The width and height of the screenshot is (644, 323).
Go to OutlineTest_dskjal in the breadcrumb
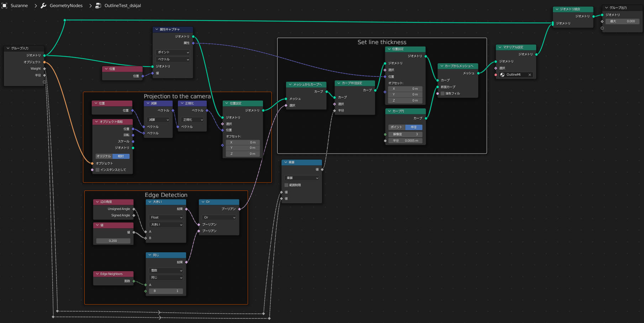123,6
